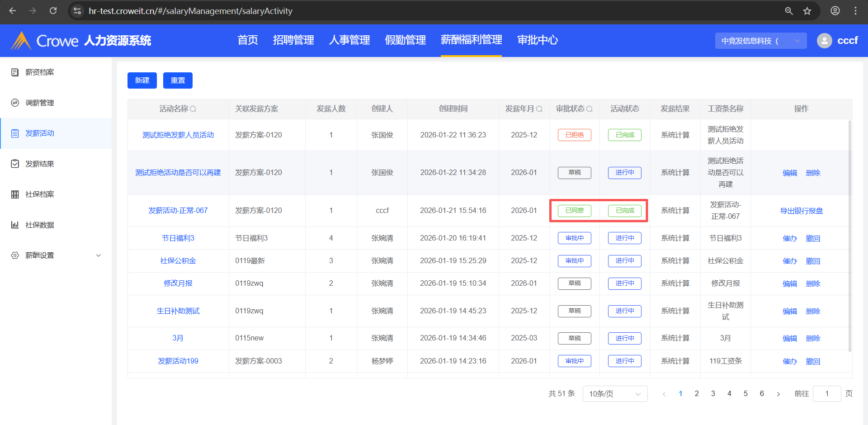The width and height of the screenshot is (868, 425).
Task: Click the 新建 button
Action: tap(142, 80)
